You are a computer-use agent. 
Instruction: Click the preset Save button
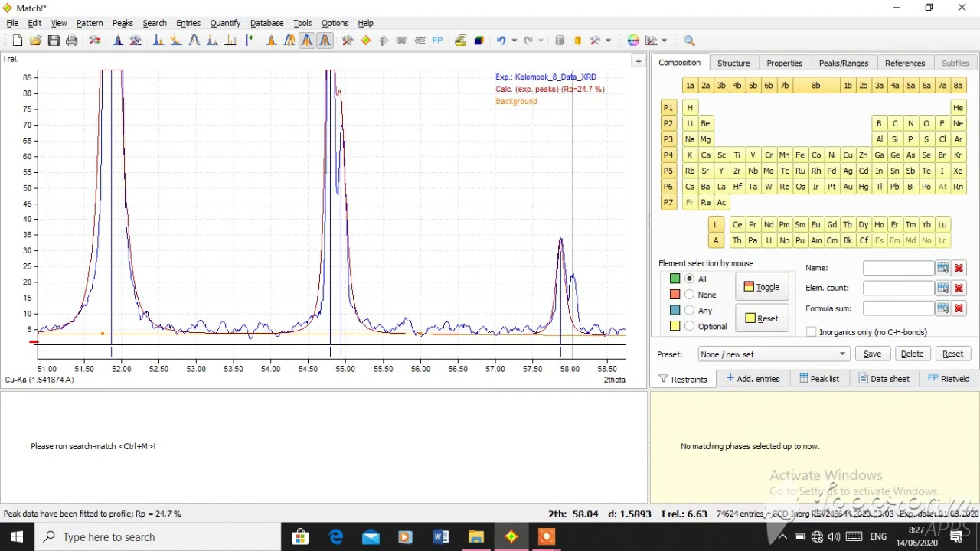click(x=872, y=354)
